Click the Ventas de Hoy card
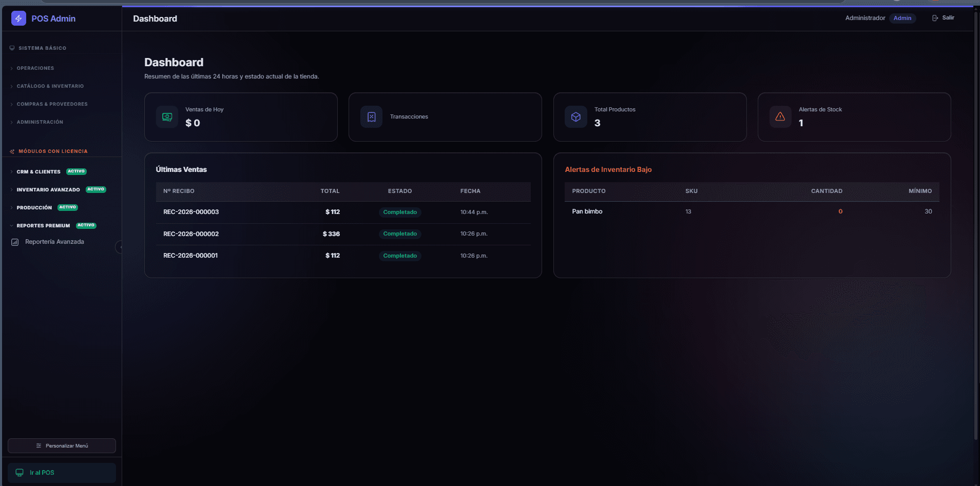Screen dimensions: 980x486 241,117
